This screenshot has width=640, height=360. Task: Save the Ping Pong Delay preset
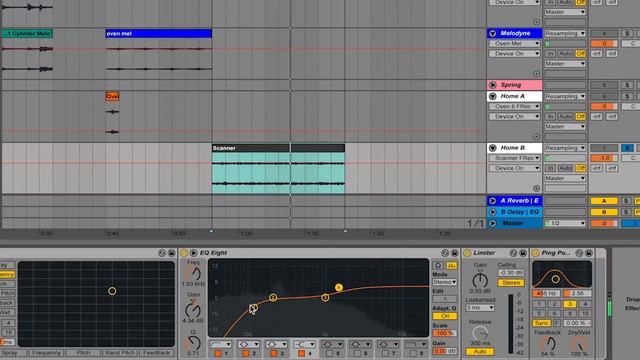pos(589,253)
